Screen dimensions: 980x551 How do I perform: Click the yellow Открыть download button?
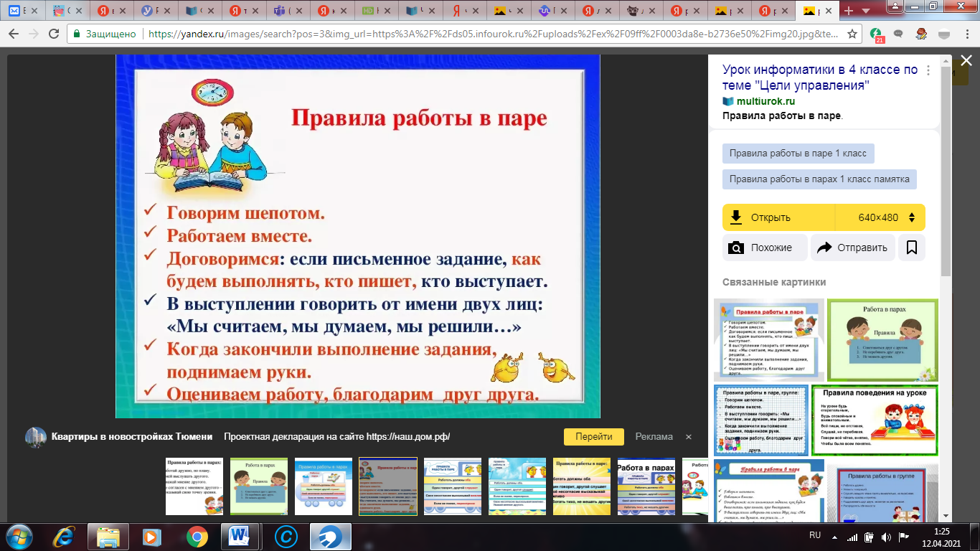click(x=779, y=217)
